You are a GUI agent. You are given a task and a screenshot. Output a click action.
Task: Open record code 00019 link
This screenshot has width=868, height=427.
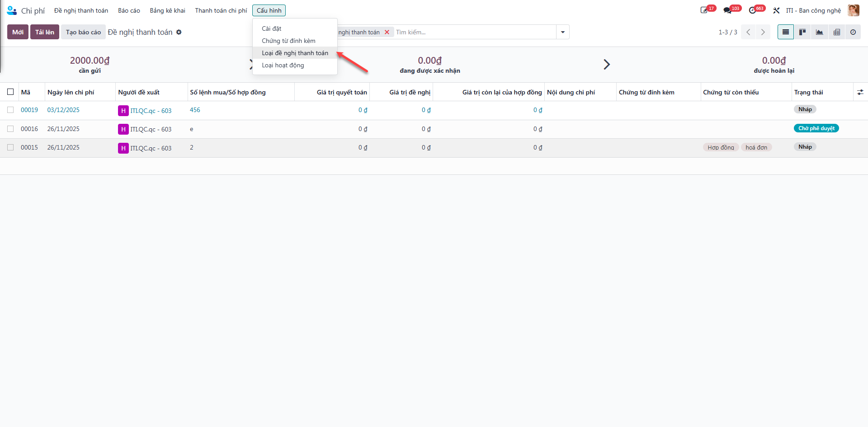click(29, 110)
